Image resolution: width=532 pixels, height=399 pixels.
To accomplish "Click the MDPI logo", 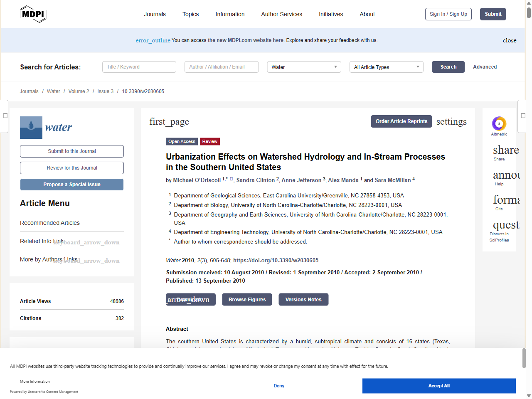I will pos(33,14).
